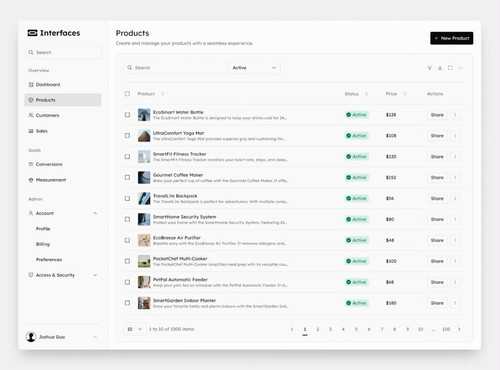Sort by the Status column sort icon
The image size is (500, 370).
[366, 94]
